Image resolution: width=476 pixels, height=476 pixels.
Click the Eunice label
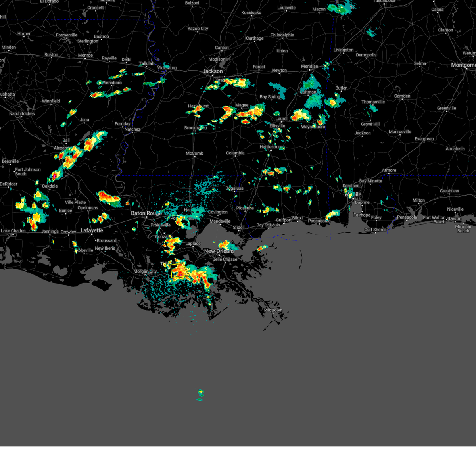(x=66, y=211)
